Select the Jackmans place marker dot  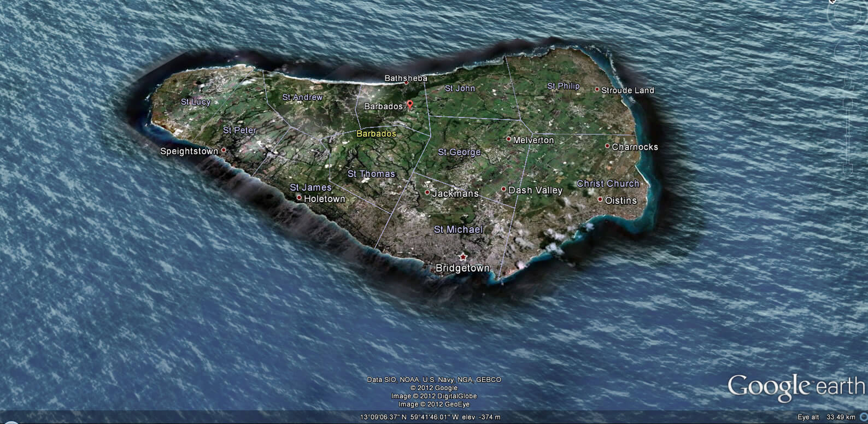click(427, 192)
